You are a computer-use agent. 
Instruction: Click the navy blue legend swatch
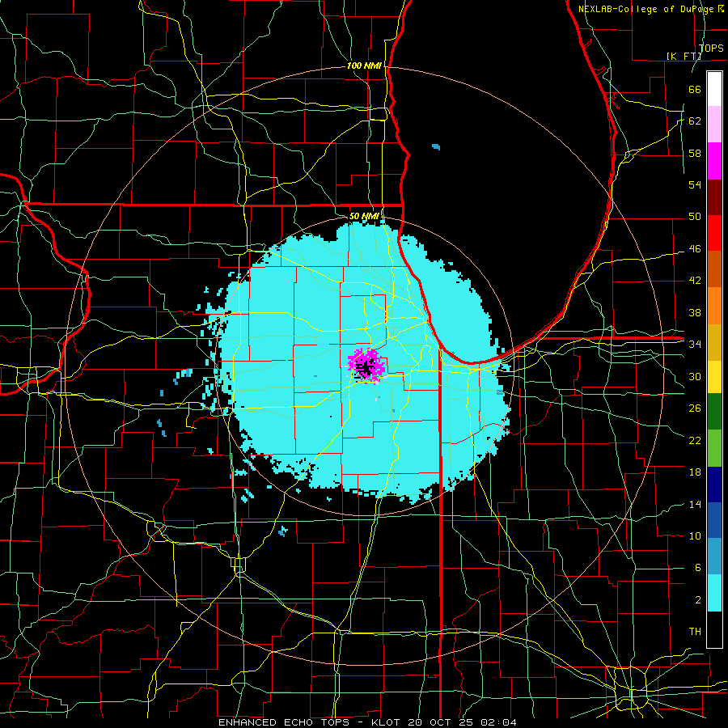[x=714, y=485]
